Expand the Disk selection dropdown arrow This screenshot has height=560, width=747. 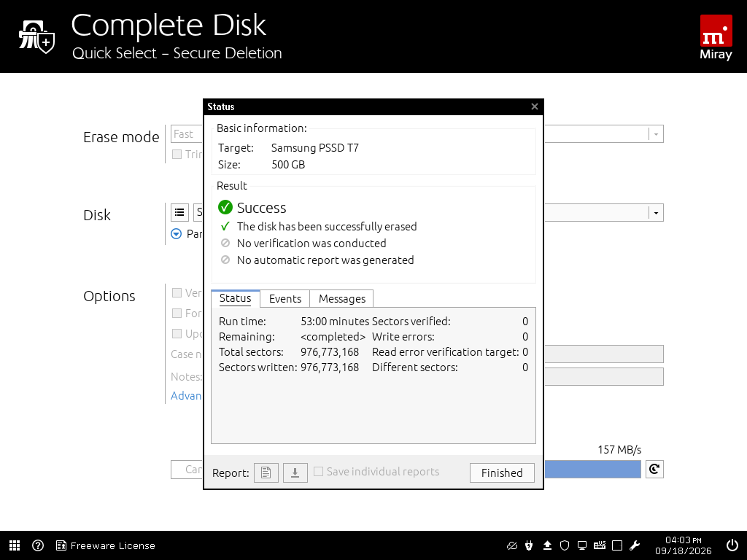coord(656,213)
